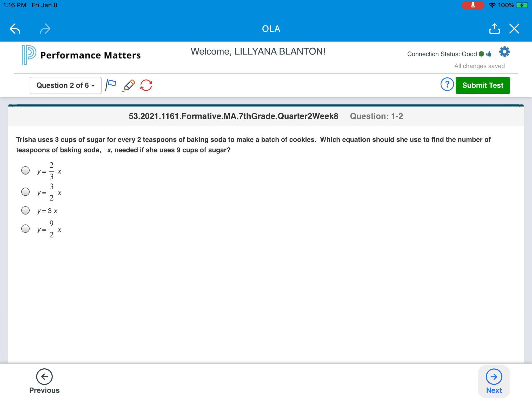Select the highlighter pencil tool
The image size is (532, 399).
(129, 85)
